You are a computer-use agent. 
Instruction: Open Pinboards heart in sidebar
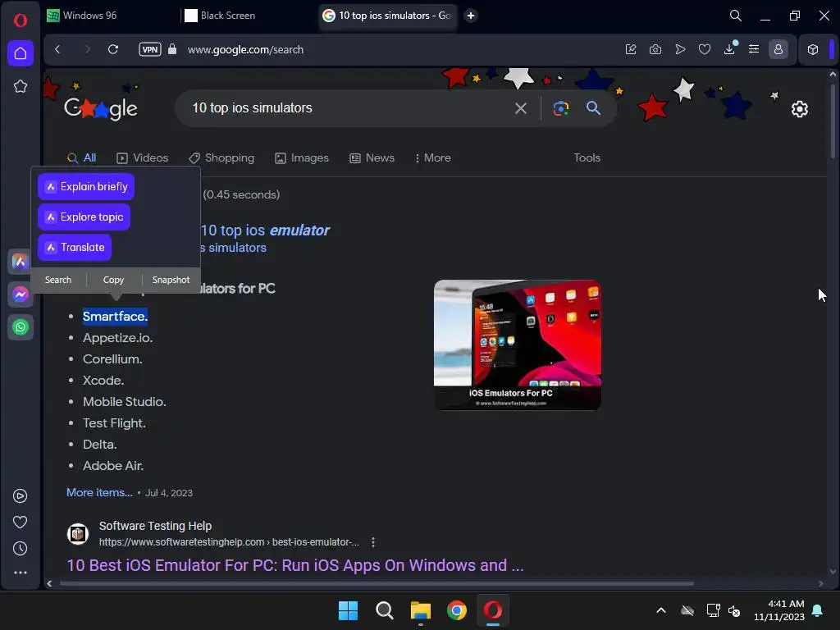click(x=20, y=522)
